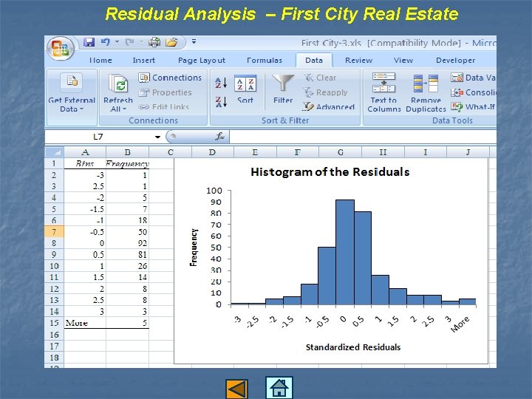Click into the formula bar

pos(363,137)
